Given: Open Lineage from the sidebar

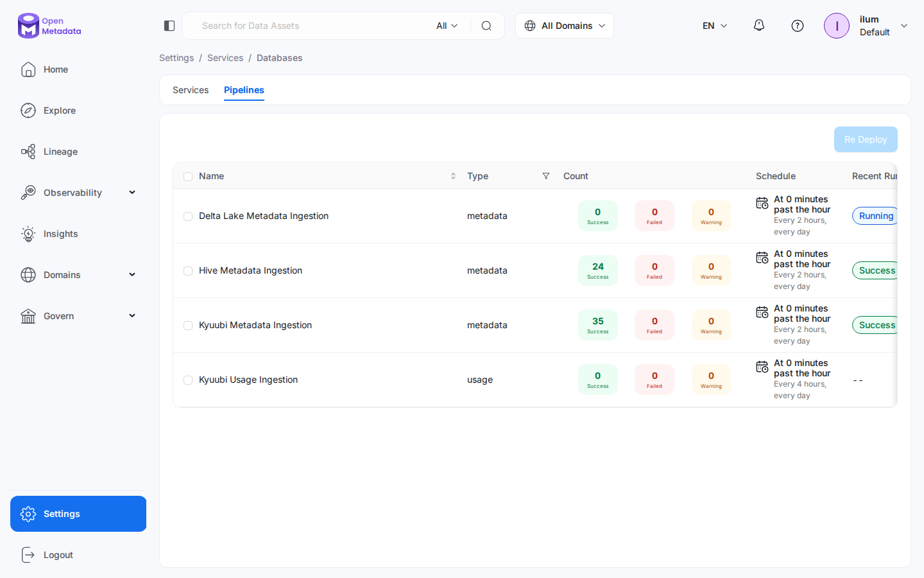Looking at the screenshot, I should (78, 152).
